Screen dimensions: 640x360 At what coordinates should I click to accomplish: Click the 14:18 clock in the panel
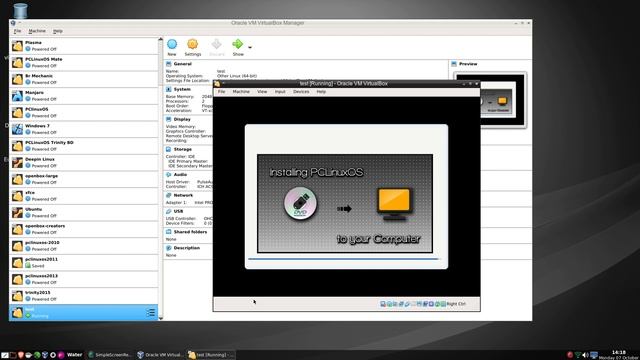click(x=619, y=352)
